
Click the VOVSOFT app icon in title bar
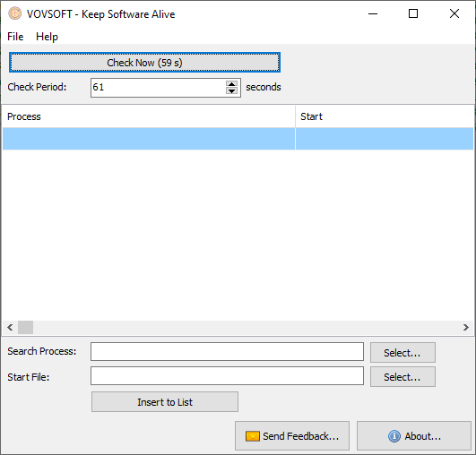point(14,13)
